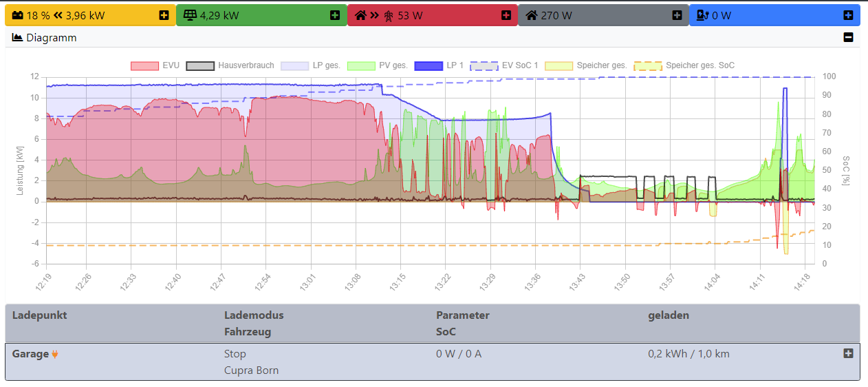
Task: Toggle PV ges. legend entry
Action: point(377,65)
